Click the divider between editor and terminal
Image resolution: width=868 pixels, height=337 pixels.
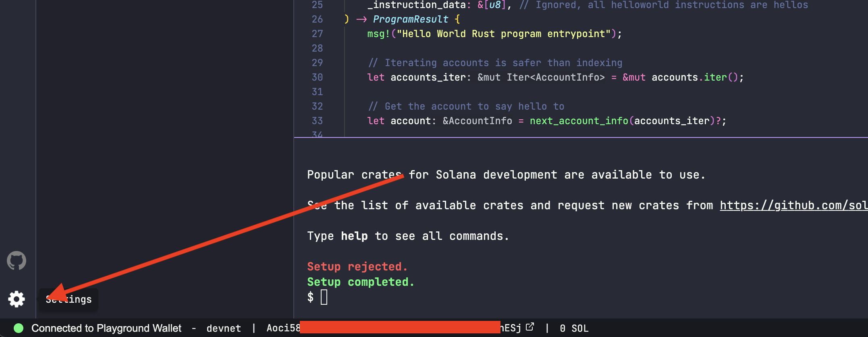(580, 137)
